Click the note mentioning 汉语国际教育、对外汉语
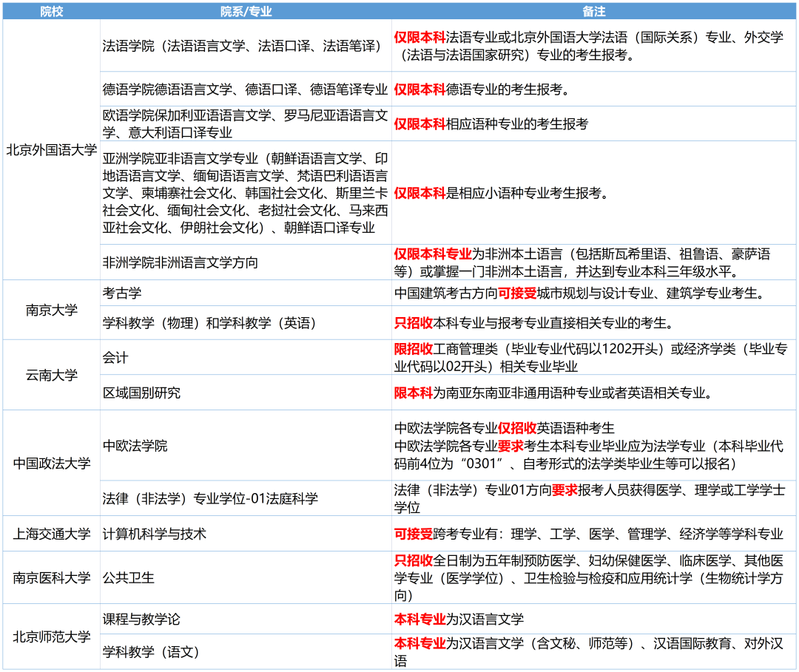Viewport: 799px width, 672px height. [593, 651]
